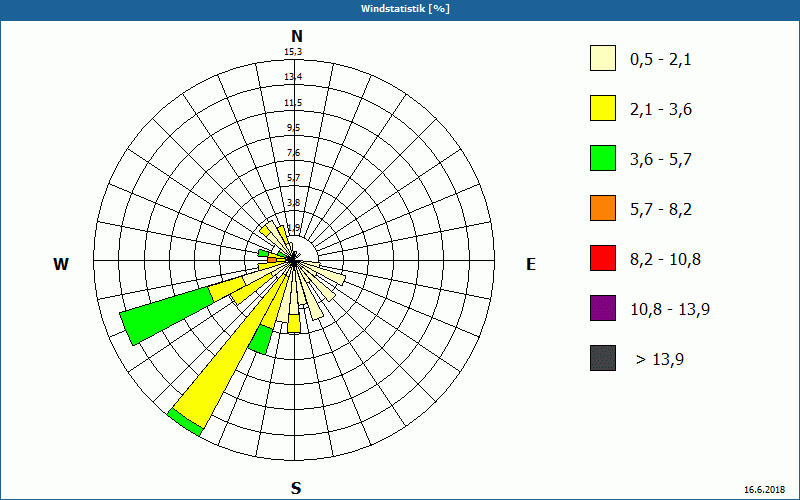Click the green 3,6 - 5,7 legend swatch
This screenshot has width=800, height=500.
603,158
